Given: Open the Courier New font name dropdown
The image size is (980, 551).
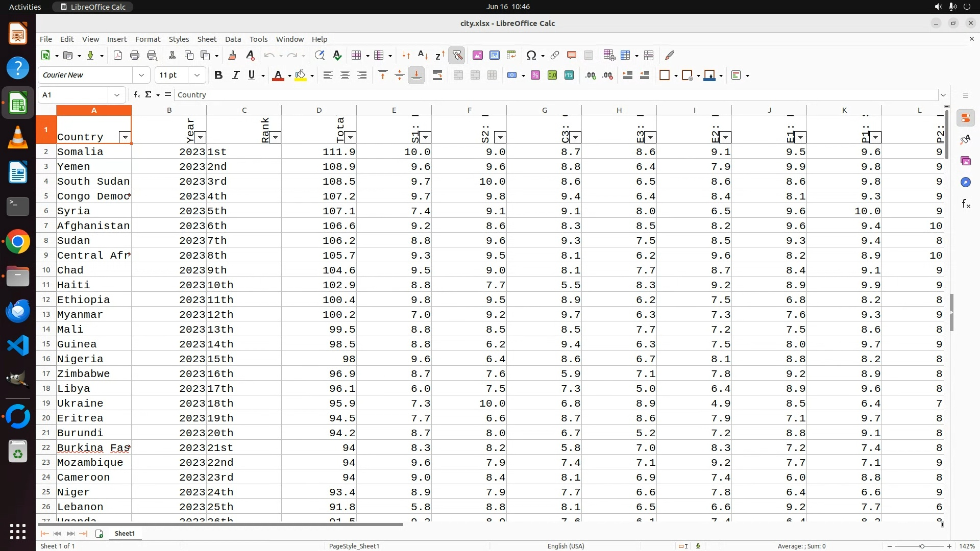Looking at the screenshot, I should [x=141, y=76].
